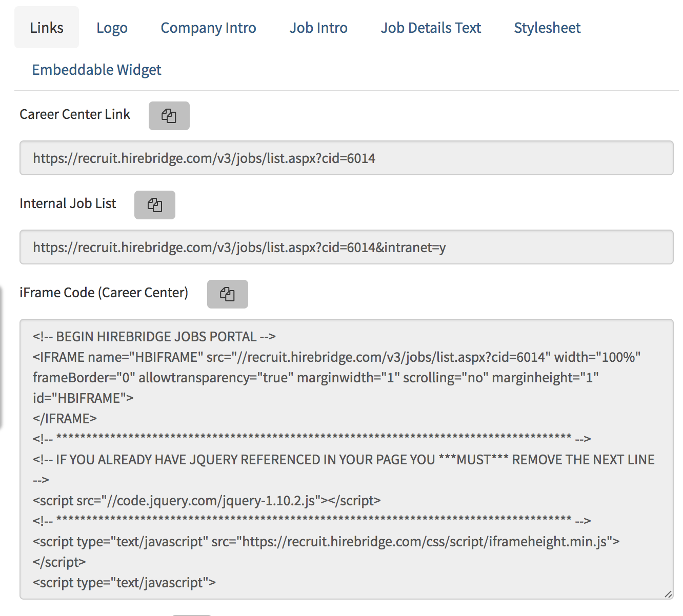View the Job Details Text section

(x=431, y=28)
